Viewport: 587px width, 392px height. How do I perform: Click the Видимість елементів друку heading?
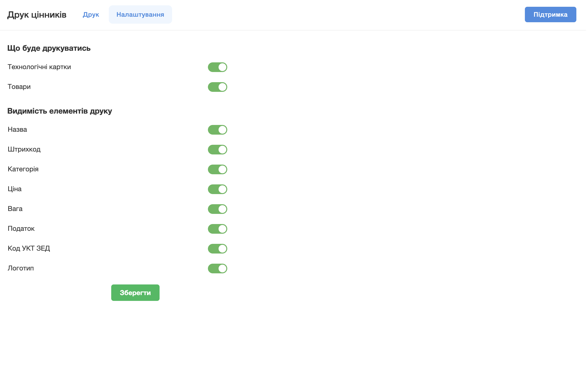[59, 111]
